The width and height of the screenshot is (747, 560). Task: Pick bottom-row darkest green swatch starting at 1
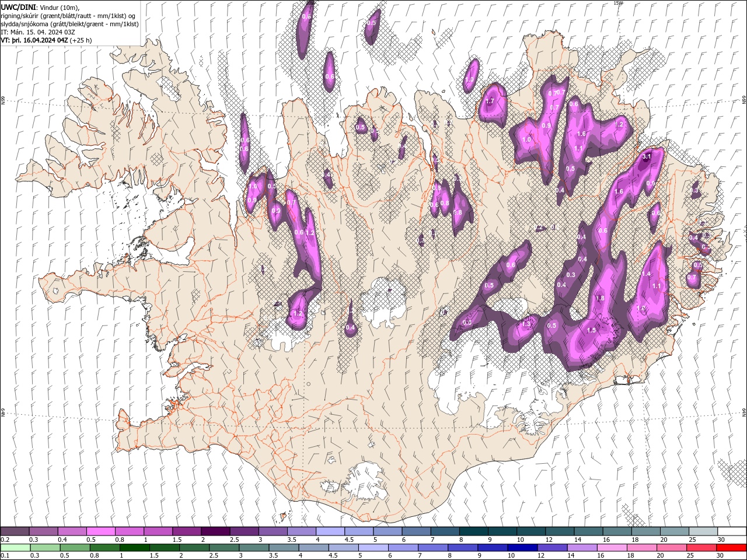pyautogui.click(x=134, y=548)
